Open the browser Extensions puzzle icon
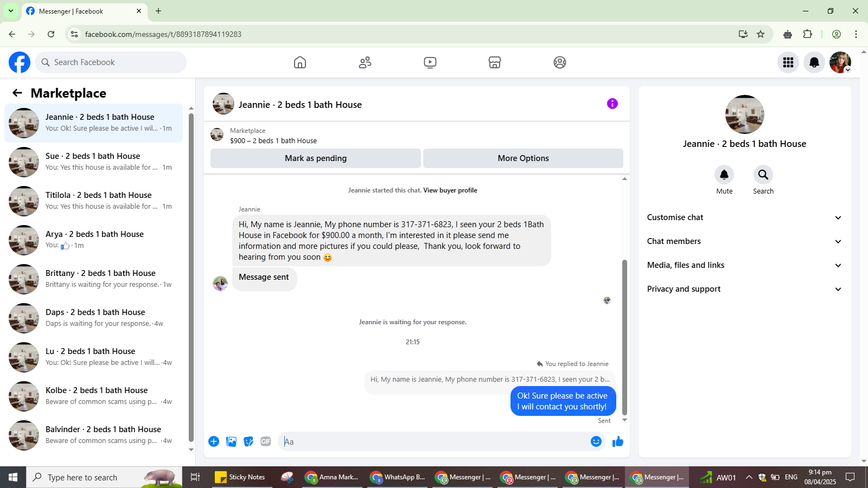This screenshot has width=868, height=488. [808, 34]
